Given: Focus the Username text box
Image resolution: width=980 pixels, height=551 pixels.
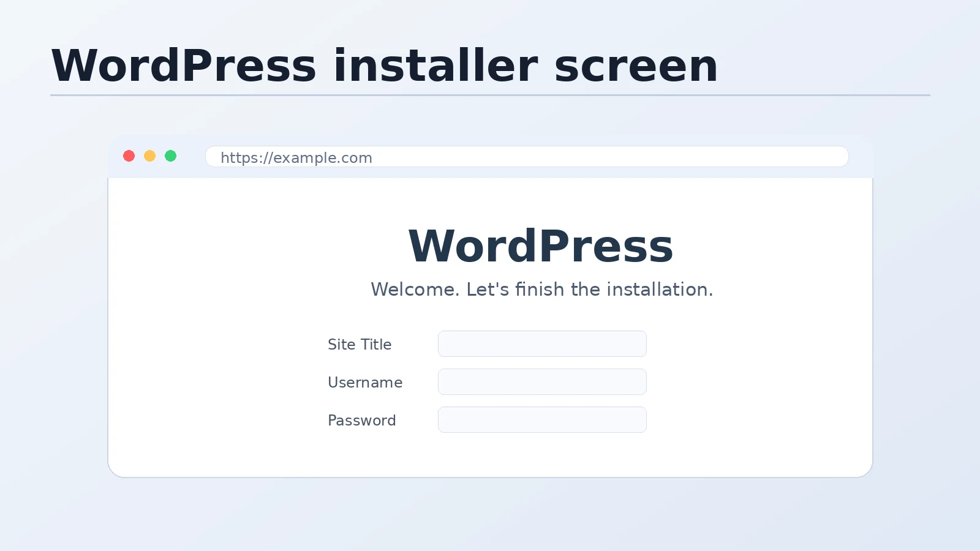Looking at the screenshot, I should click(x=542, y=381).
